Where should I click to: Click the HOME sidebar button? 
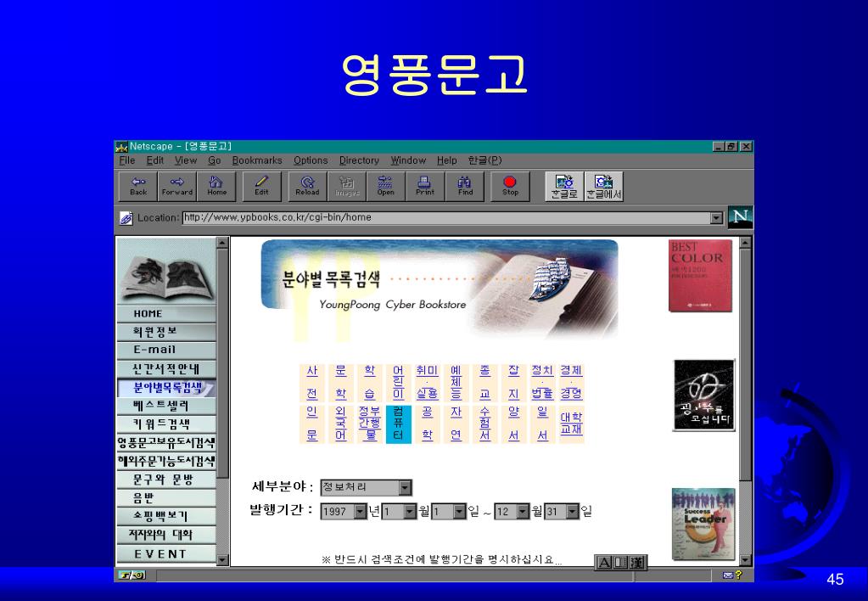[166, 313]
